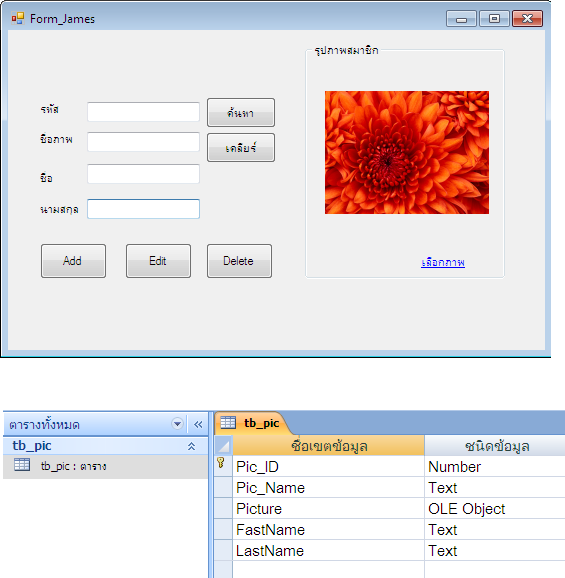Click the primary key icon beside Pic_ID

tap(221, 463)
